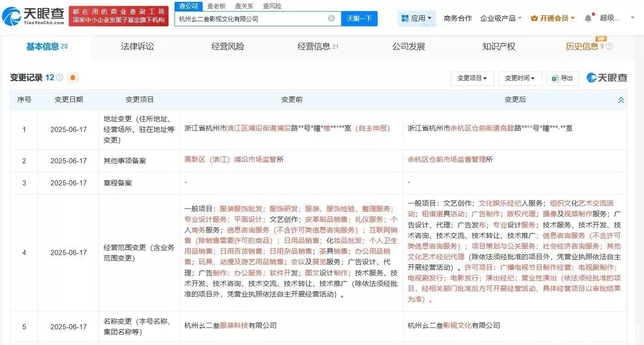This screenshot has height=345, width=644.
Task: Click the TianYanCha logo in the header
Action: (x=33, y=16)
